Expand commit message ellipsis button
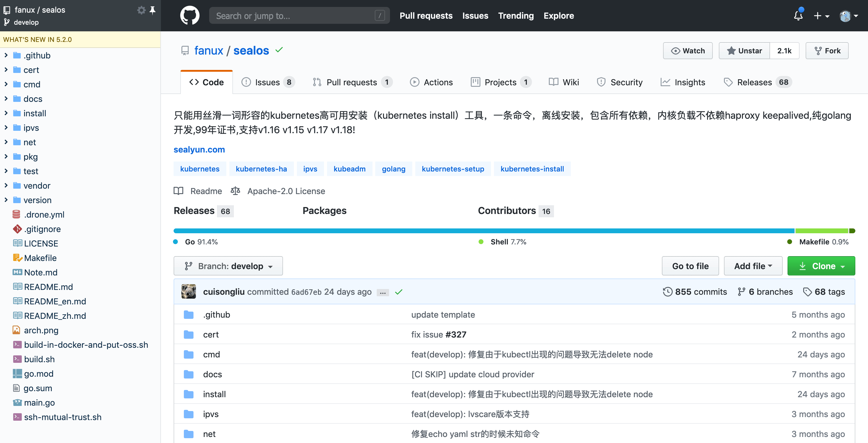Screen dimensions: 868x443 coord(383,292)
